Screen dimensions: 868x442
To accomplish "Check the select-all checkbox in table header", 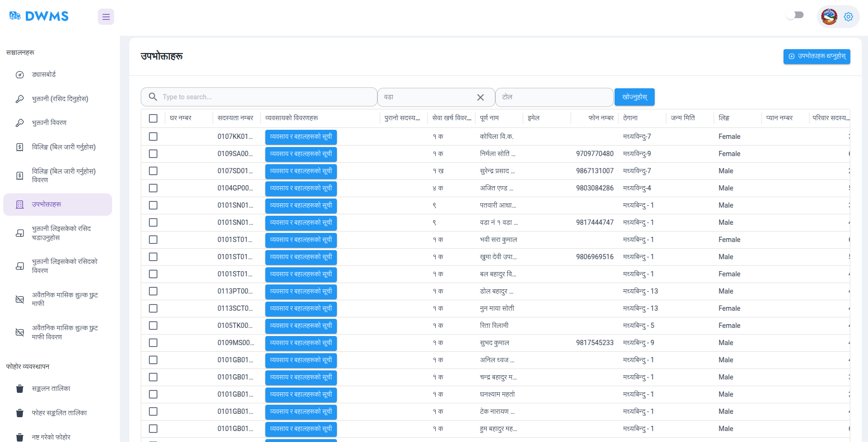I will click(x=153, y=118).
